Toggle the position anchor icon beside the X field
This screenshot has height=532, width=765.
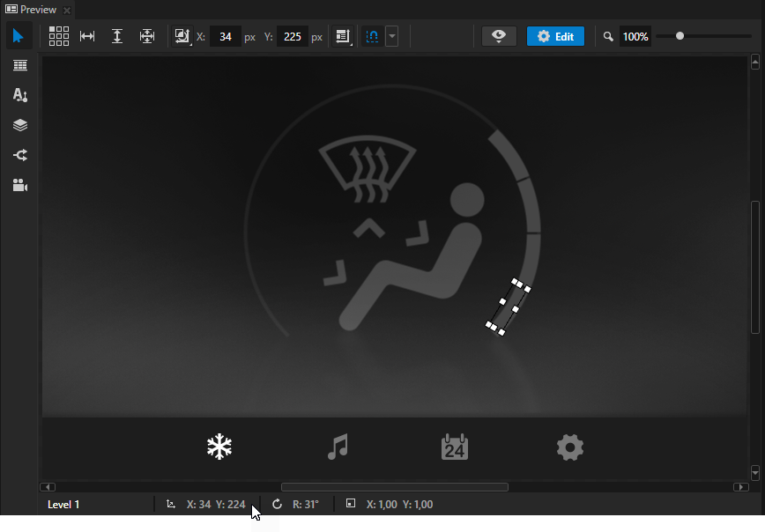(182, 36)
